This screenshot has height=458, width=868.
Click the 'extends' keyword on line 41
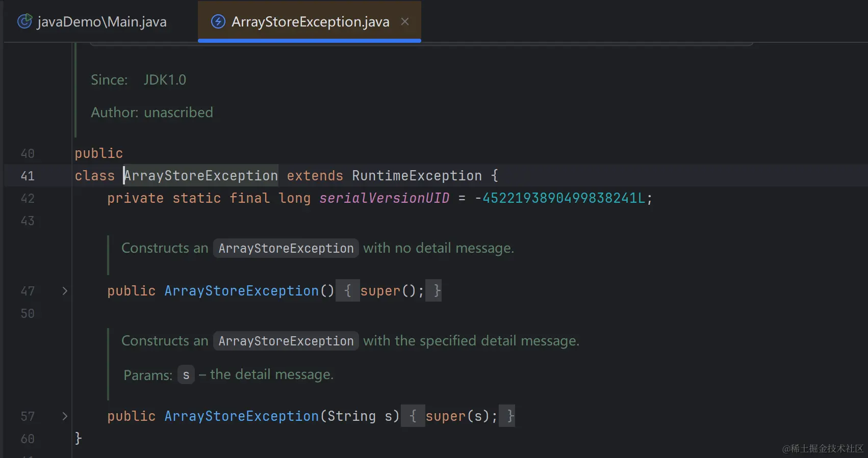tap(315, 176)
